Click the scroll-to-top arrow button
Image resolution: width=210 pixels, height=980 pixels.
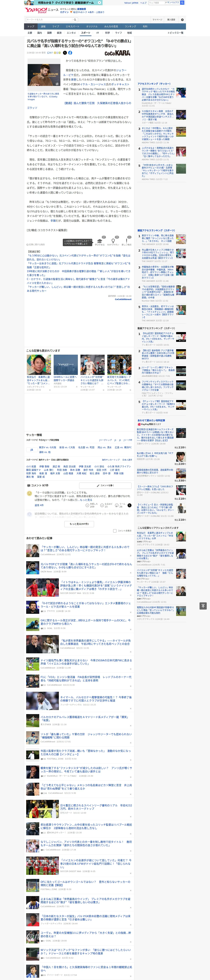coord(203,606)
